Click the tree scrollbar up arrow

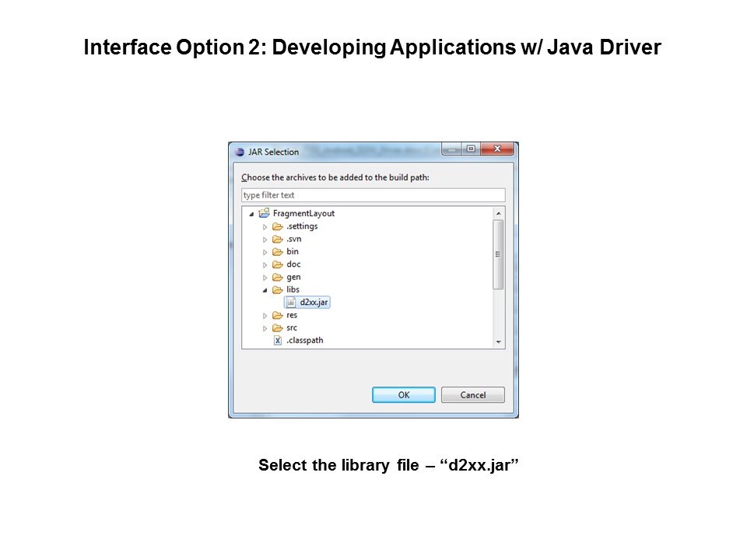[x=498, y=212]
